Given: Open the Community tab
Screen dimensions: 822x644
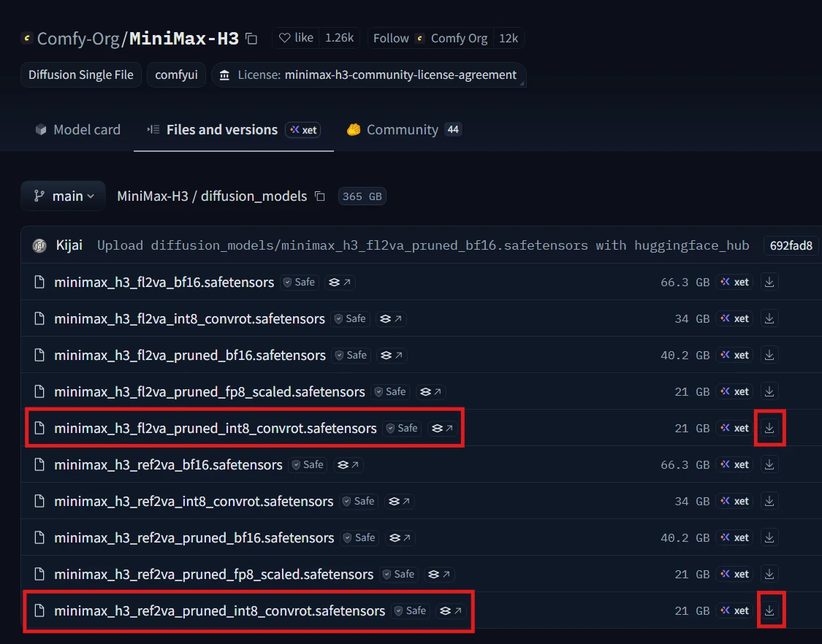Looking at the screenshot, I should pyautogui.click(x=403, y=129).
